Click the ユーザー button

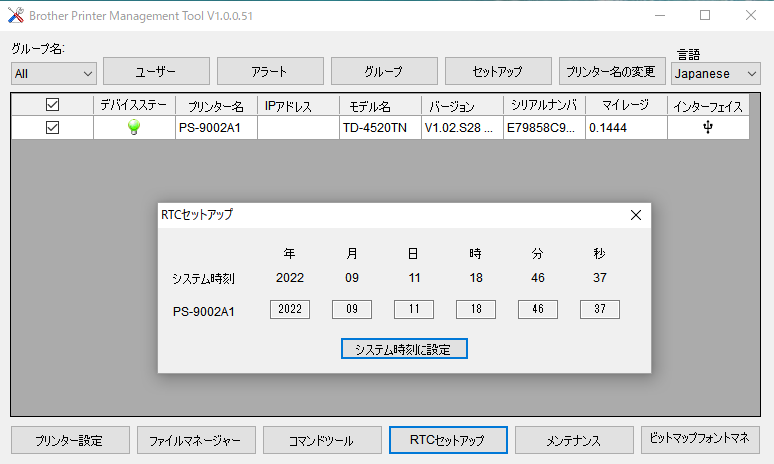coord(156,71)
